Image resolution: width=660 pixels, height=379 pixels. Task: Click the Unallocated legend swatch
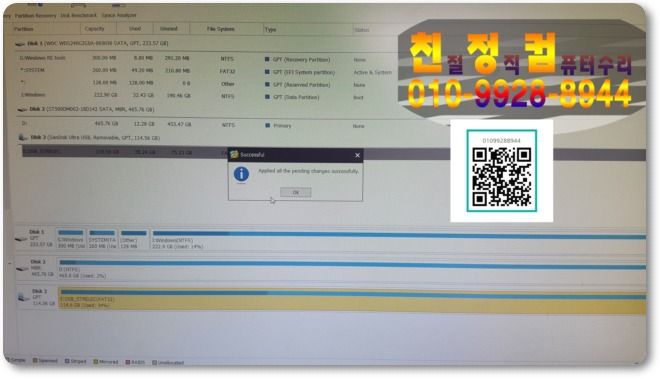(x=154, y=362)
